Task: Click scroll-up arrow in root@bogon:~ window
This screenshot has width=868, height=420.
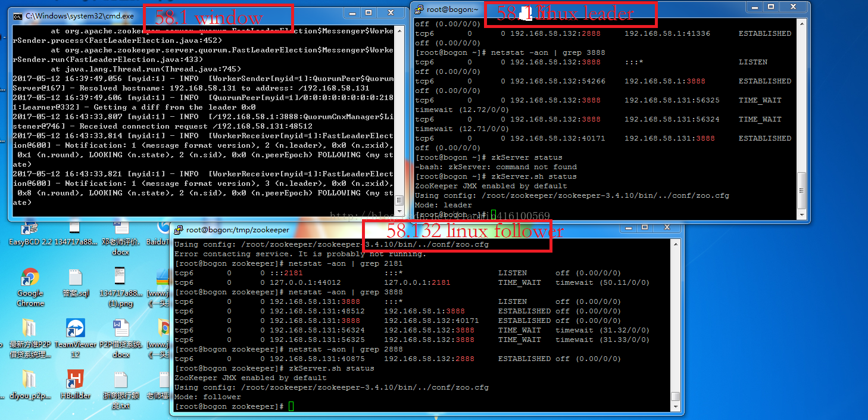Action: [802, 23]
